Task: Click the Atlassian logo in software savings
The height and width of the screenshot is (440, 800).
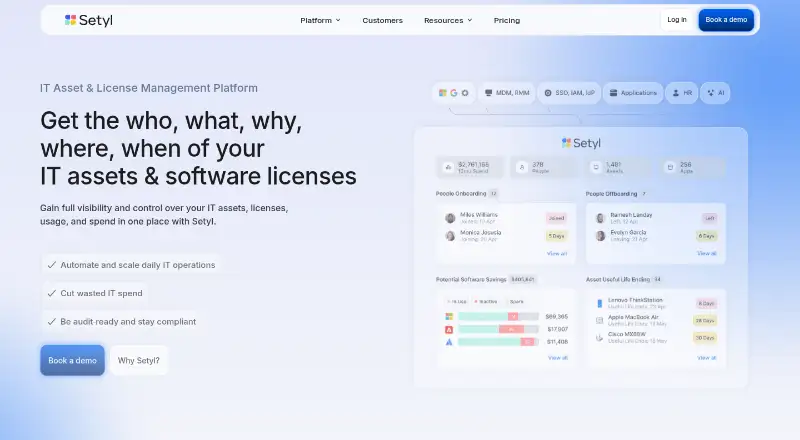Action: click(449, 342)
